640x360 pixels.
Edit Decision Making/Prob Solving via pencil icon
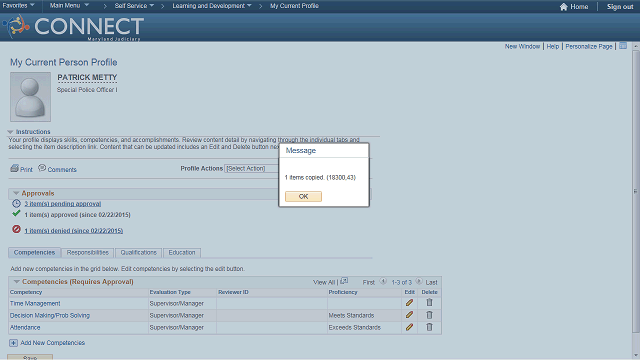pos(409,315)
